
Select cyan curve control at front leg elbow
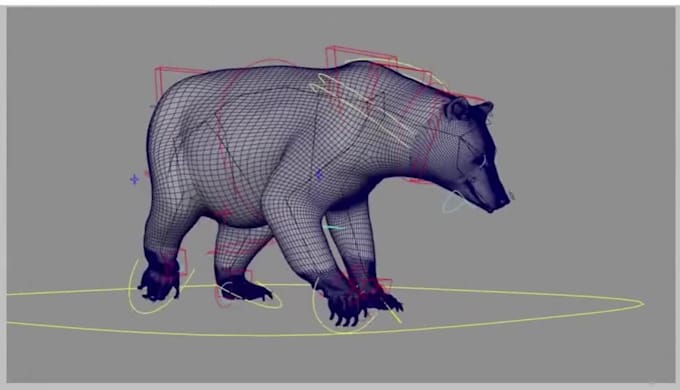pyautogui.click(x=333, y=227)
